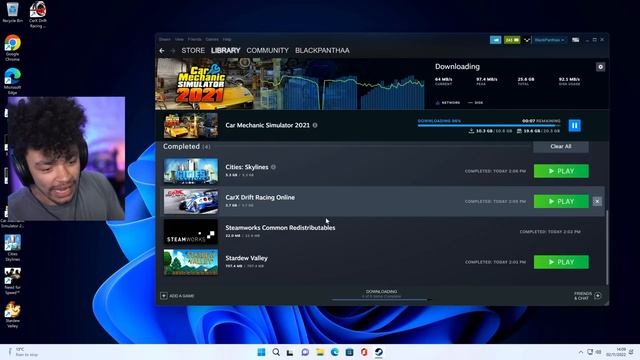Open Microsoft Edge from the taskbar

tap(335, 352)
